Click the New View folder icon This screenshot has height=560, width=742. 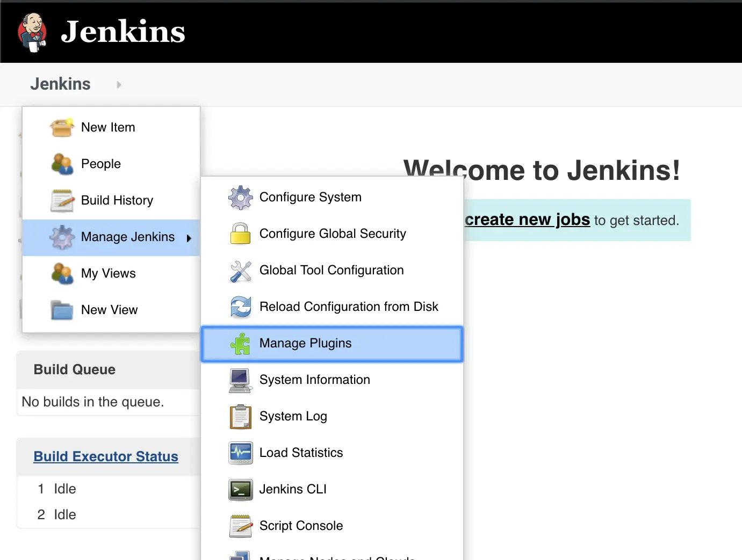coord(62,310)
